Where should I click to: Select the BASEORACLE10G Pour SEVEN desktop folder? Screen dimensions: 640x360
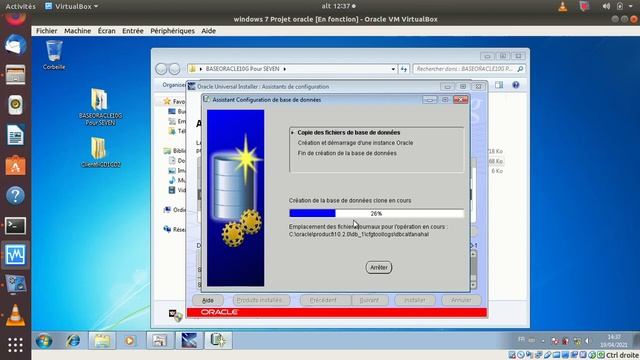100,107
